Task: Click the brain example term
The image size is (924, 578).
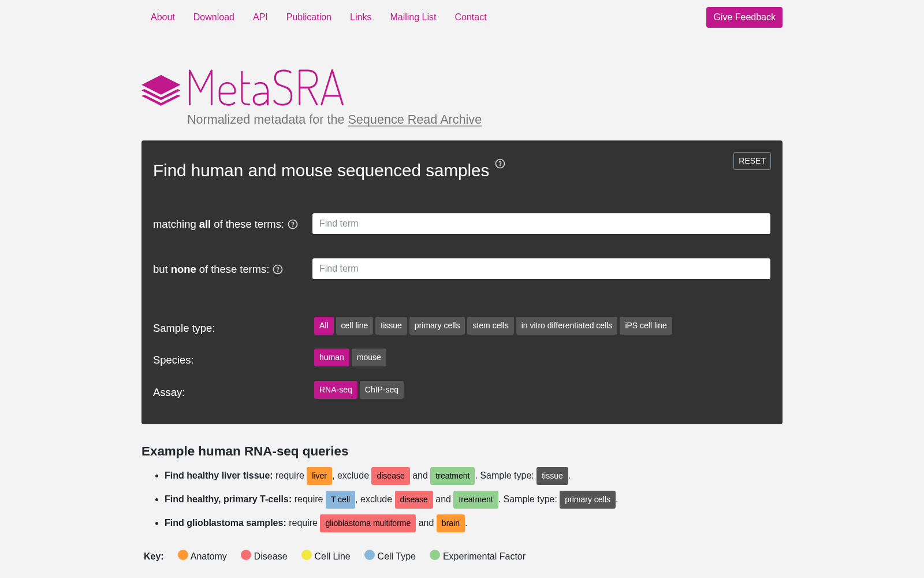Action: [x=450, y=523]
